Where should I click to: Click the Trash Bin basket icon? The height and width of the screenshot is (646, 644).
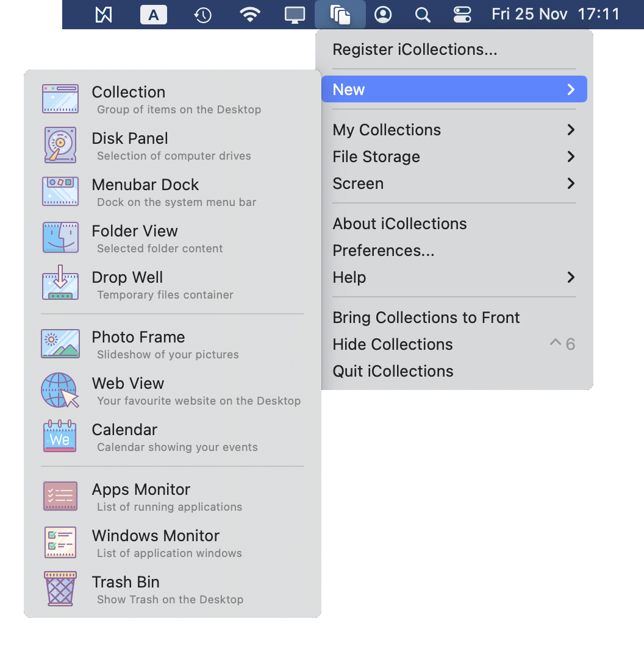coord(60,588)
